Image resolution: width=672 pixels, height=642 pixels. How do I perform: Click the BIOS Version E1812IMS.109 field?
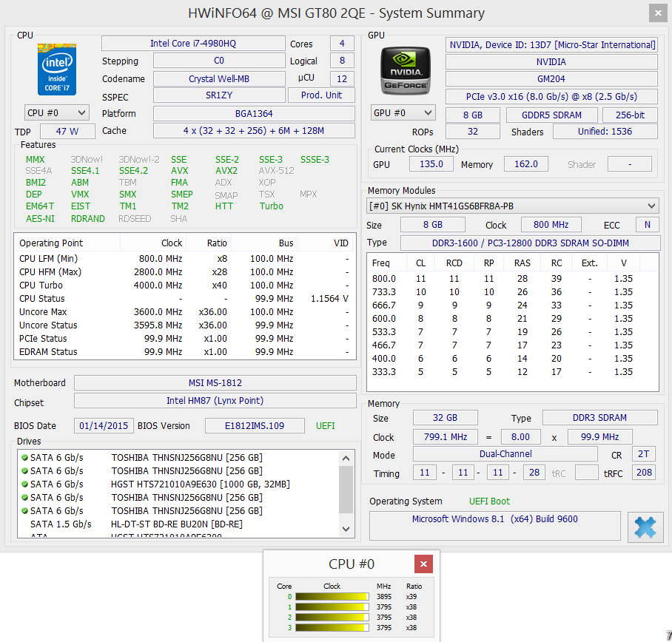[255, 426]
